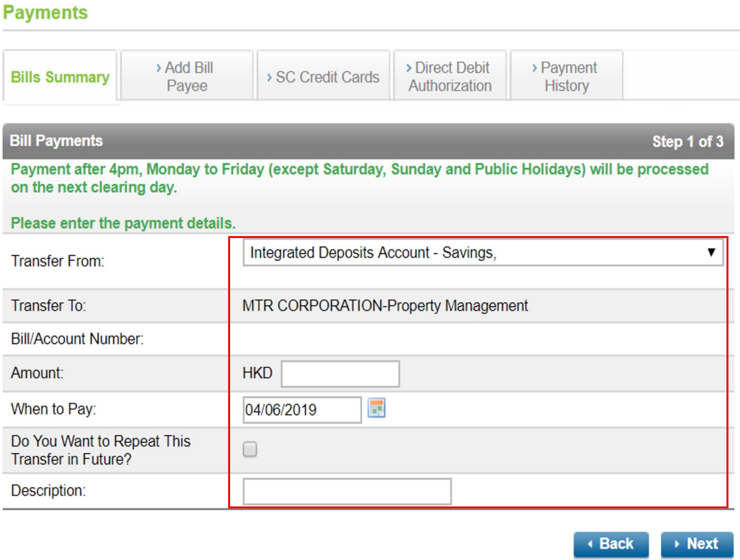Click the HKD Amount input field
The height and width of the screenshot is (560, 740).
coord(340,372)
